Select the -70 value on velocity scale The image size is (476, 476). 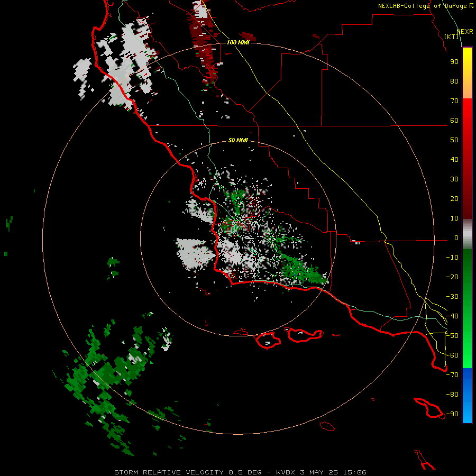[452, 375]
